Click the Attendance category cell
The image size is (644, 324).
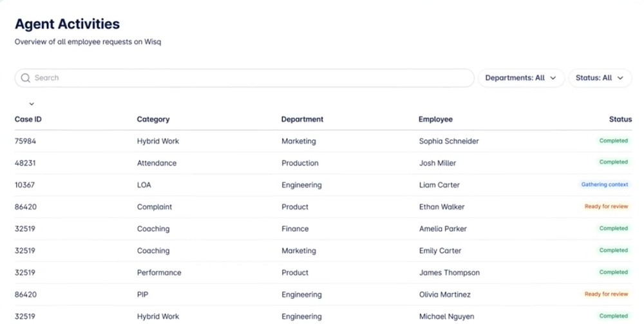click(156, 163)
